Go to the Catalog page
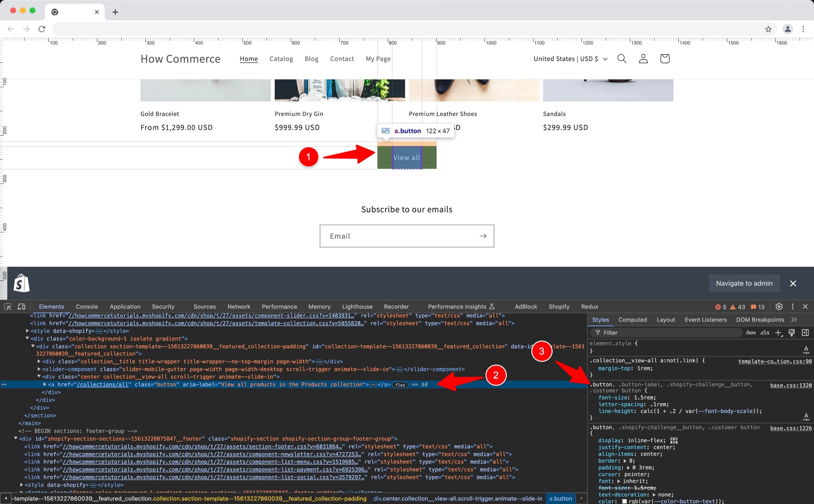The width and height of the screenshot is (814, 504). click(x=281, y=59)
